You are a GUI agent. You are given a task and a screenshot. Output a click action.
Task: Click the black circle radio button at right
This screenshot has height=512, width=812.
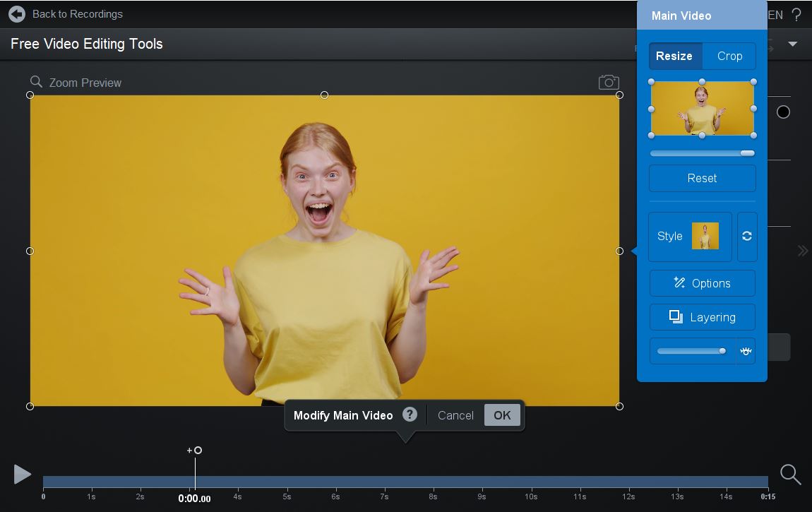pyautogui.click(x=783, y=112)
